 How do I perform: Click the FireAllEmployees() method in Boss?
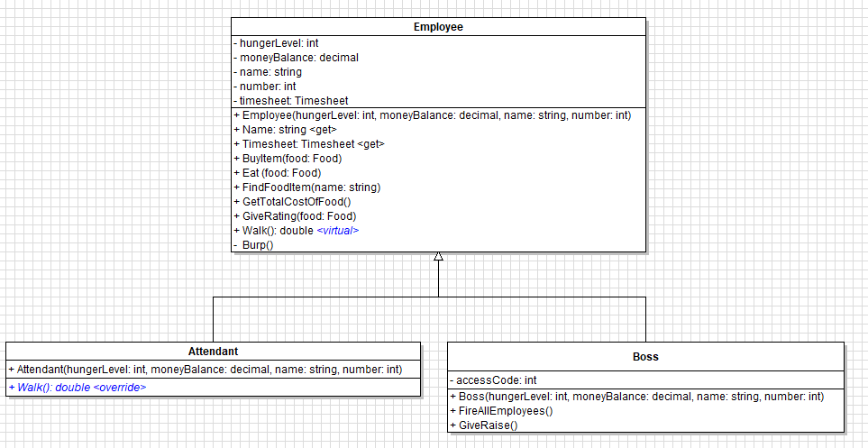[x=500, y=410]
